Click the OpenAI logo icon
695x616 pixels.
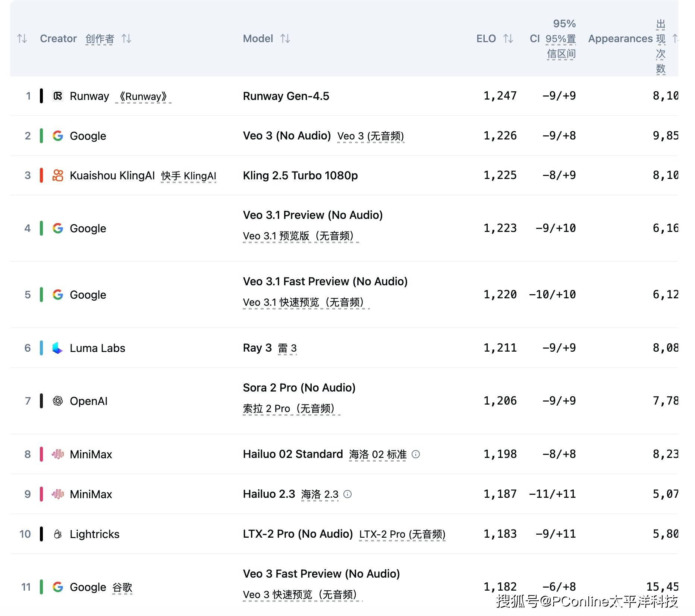click(x=58, y=401)
